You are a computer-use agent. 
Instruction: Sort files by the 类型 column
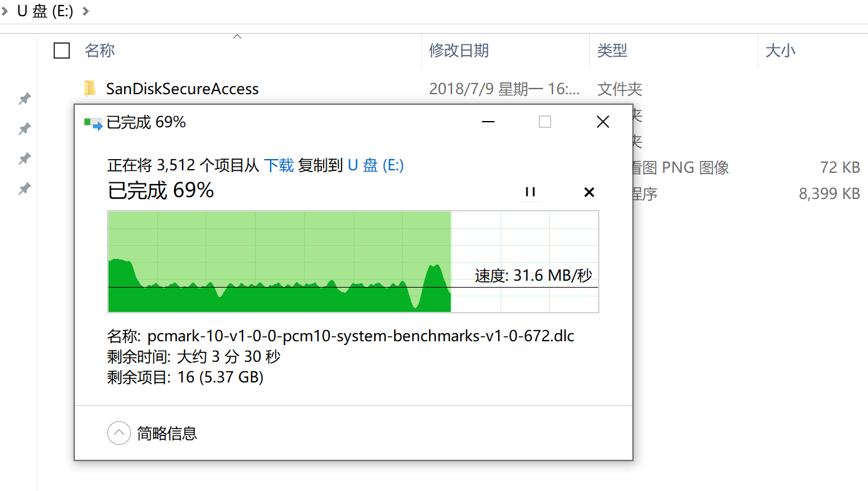coord(612,51)
